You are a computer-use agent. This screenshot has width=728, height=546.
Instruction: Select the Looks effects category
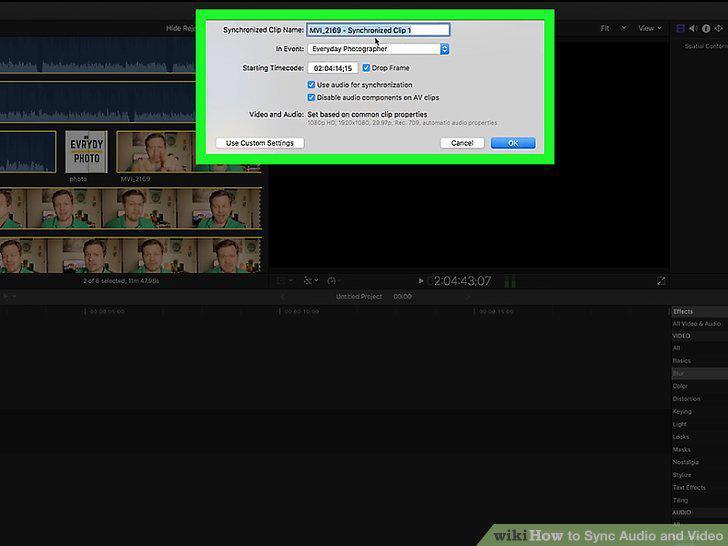[x=681, y=437]
